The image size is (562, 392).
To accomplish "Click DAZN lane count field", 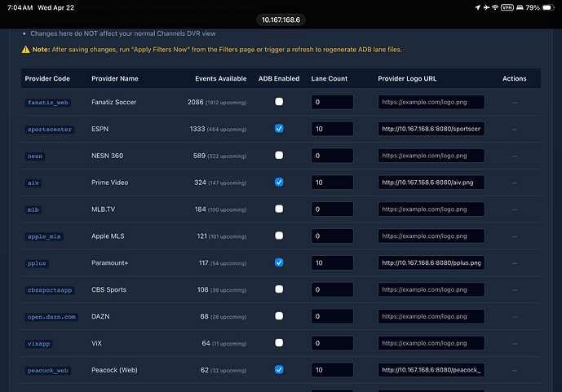I will [x=332, y=316].
